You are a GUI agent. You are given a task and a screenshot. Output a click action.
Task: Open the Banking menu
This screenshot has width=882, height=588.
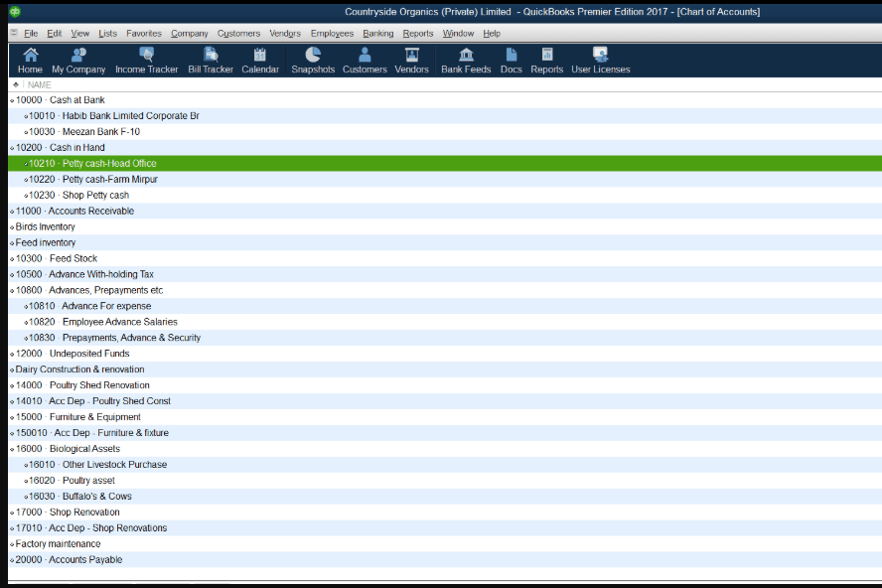pos(378,33)
